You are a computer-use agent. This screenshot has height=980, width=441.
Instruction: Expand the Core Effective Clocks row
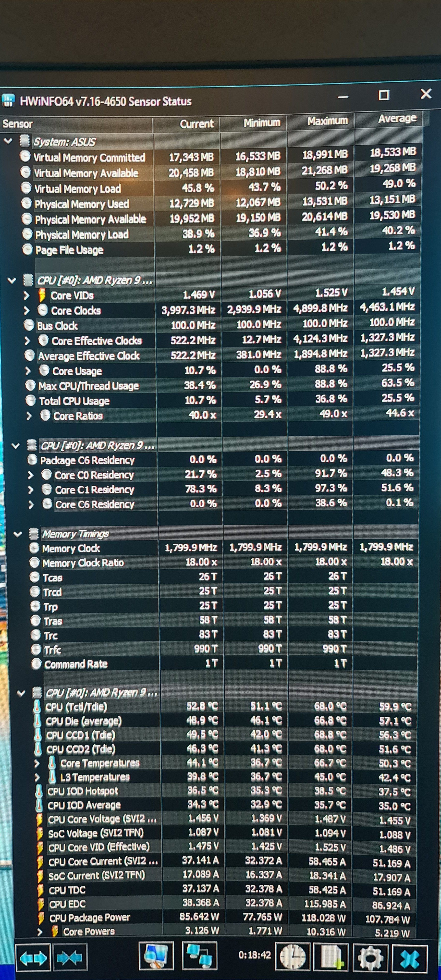(x=27, y=341)
